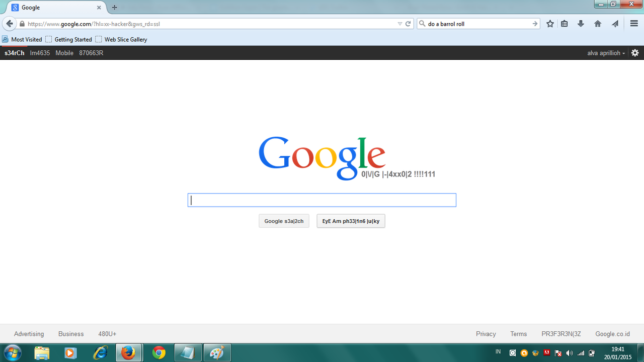This screenshot has width=644, height=362.
Task: Open Mobile in the Google top bar
Action: [x=64, y=53]
